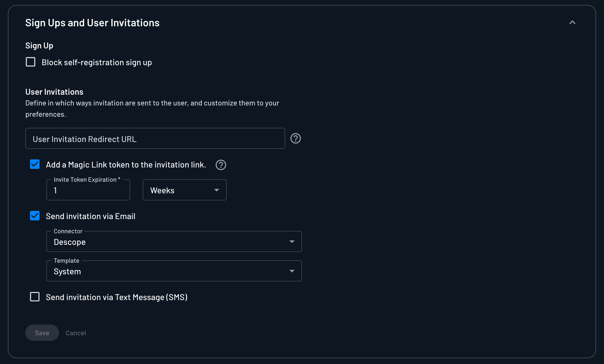Screen dimensions: 604x364
Task: Enable Block self-registration sign up
Action: (30, 62)
